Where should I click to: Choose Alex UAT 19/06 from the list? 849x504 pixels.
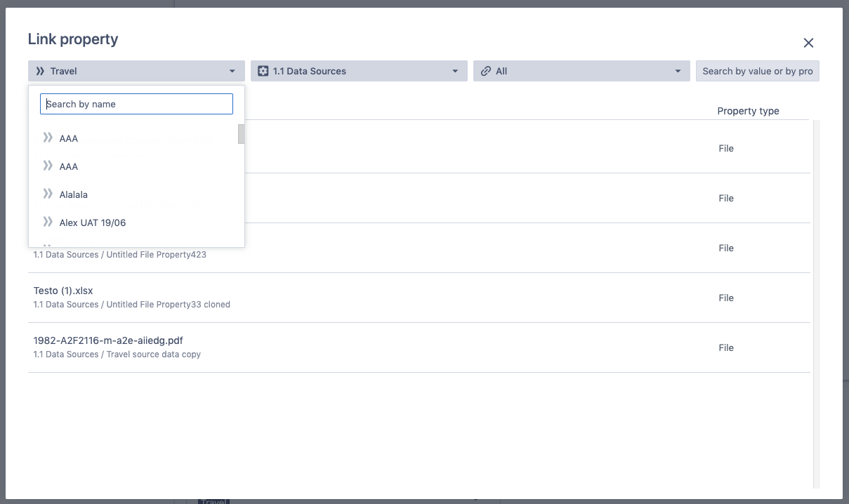(x=93, y=223)
